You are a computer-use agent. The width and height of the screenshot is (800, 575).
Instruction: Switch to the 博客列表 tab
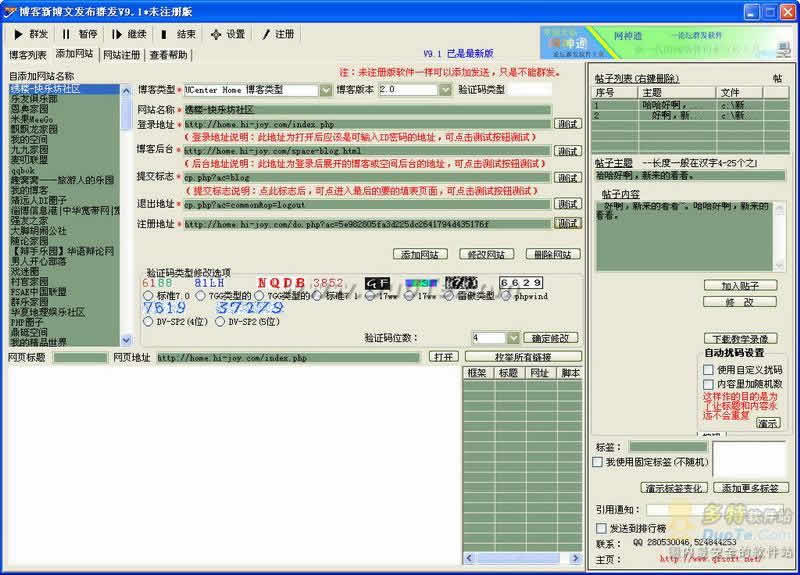pos(27,55)
